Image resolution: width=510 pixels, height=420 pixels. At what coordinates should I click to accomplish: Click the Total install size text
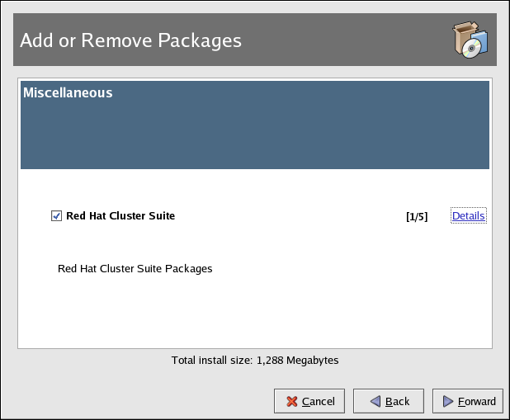pos(213,361)
